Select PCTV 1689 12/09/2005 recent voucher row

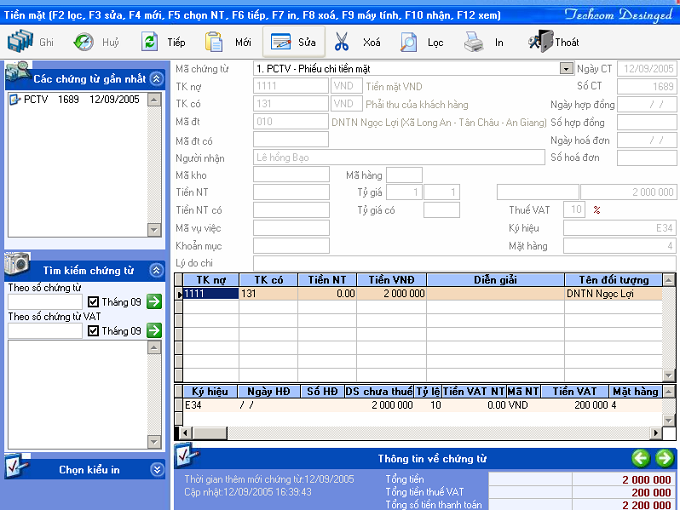(x=78, y=100)
